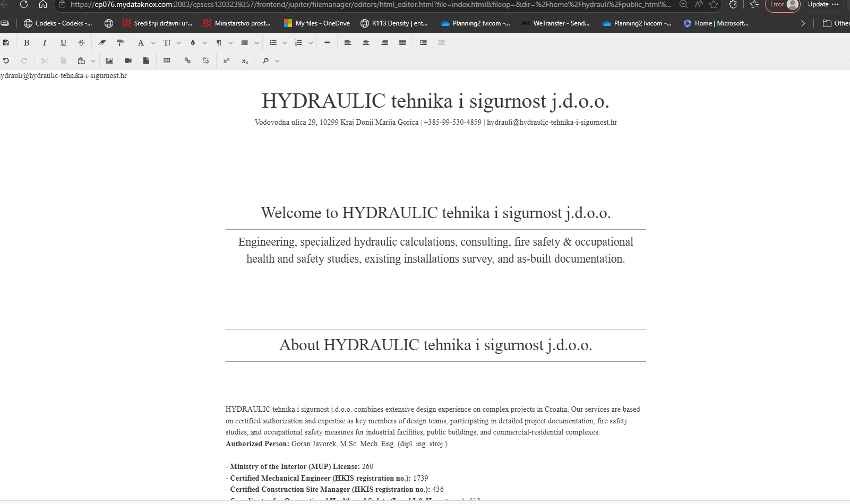The height and width of the screenshot is (504, 850).
Task: Open the browser zoom magnifier
Action: coord(683,4)
